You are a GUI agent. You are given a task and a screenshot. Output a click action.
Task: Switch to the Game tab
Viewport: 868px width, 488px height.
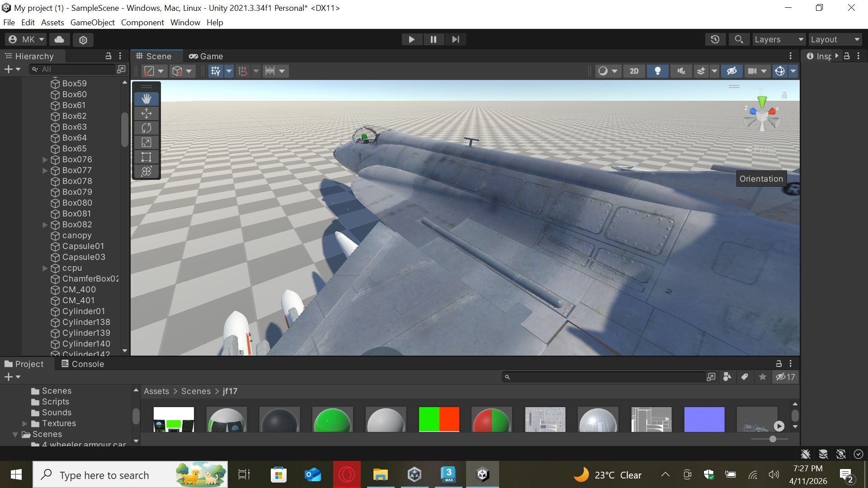(206, 56)
